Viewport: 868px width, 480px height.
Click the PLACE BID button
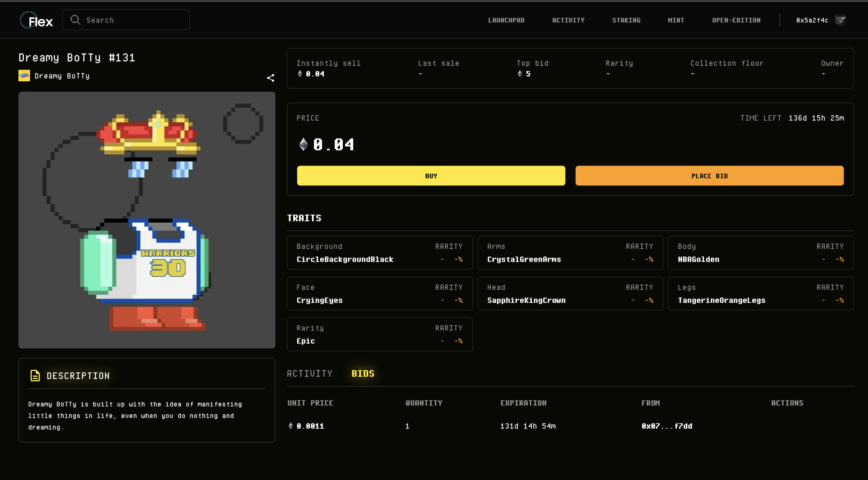pos(709,175)
